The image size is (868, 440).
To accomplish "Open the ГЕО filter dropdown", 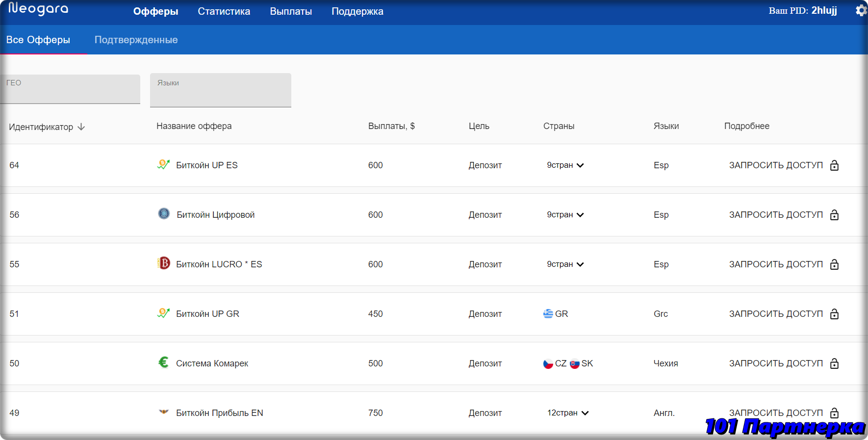I will (x=70, y=89).
